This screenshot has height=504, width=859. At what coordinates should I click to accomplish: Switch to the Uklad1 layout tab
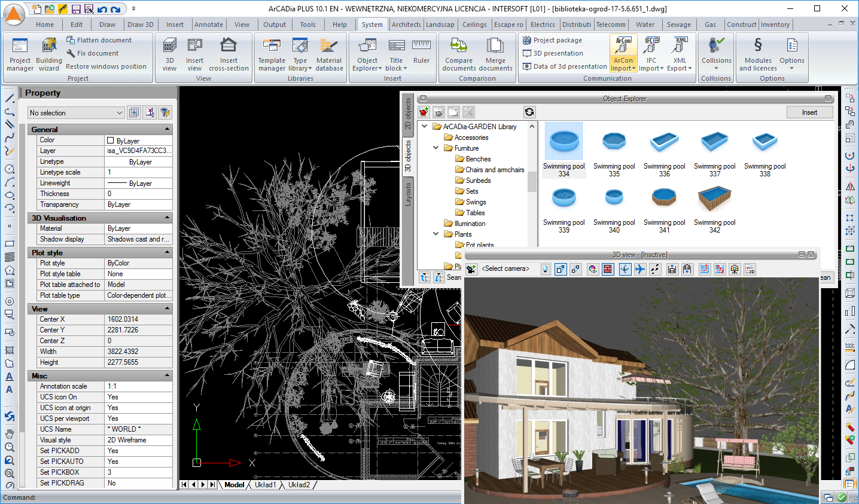[x=265, y=485]
